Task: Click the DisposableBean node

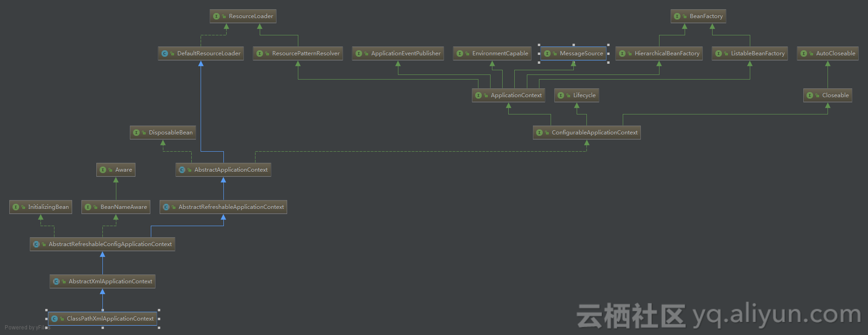Action: [163, 133]
